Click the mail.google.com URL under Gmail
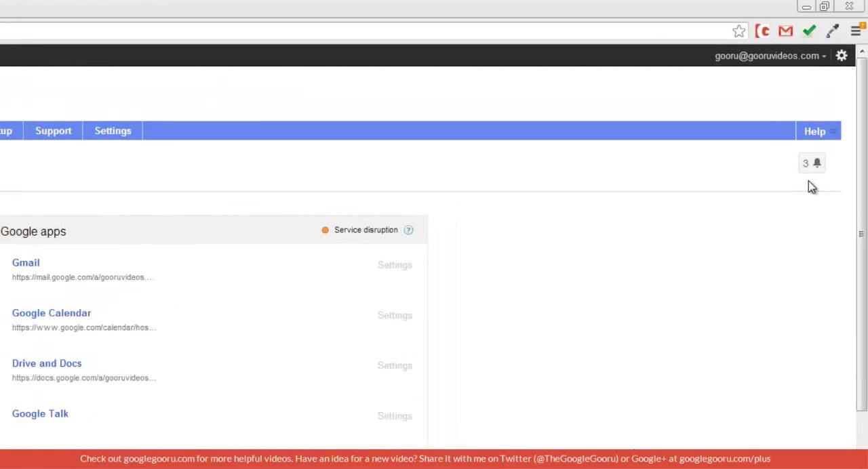 (x=83, y=277)
